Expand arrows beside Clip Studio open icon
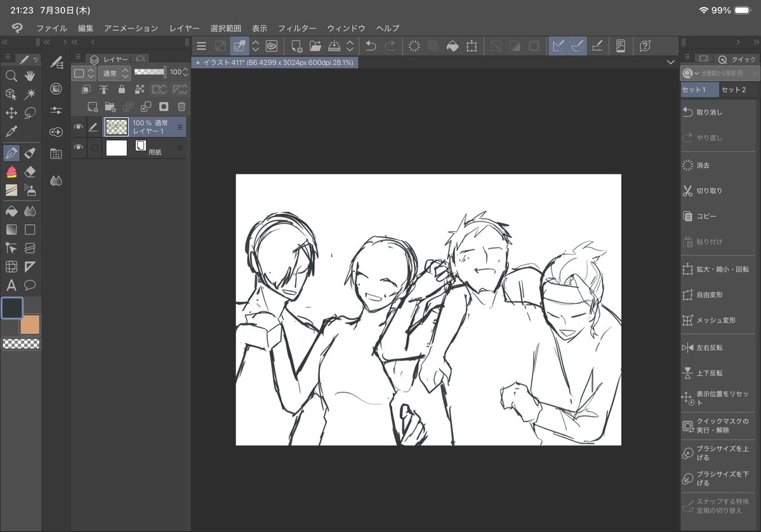761x532 pixels. coord(255,46)
